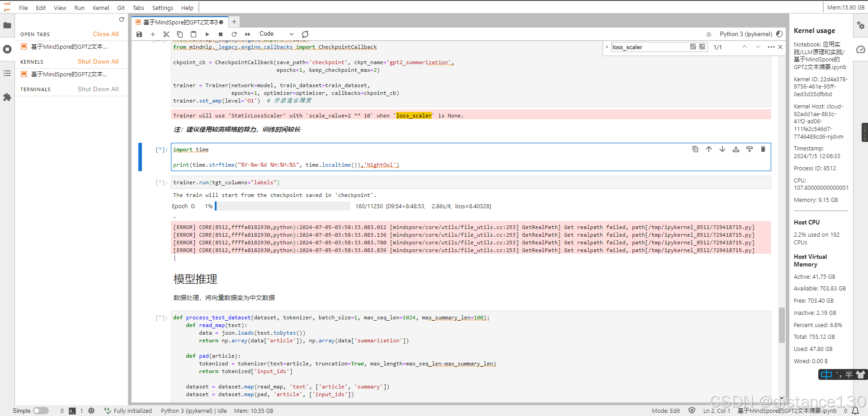Paste cells from clipboard in the toolbar
The image size is (868, 416).
coord(193,34)
